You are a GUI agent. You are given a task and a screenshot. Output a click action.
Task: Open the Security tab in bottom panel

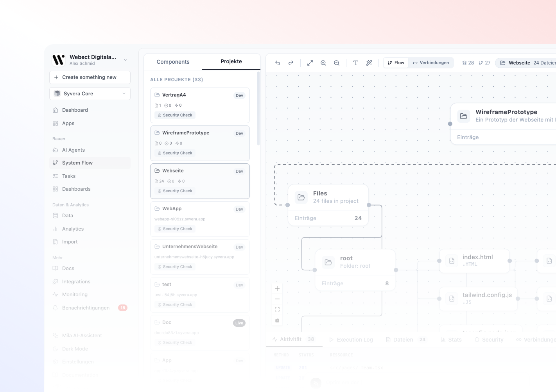coord(489,340)
